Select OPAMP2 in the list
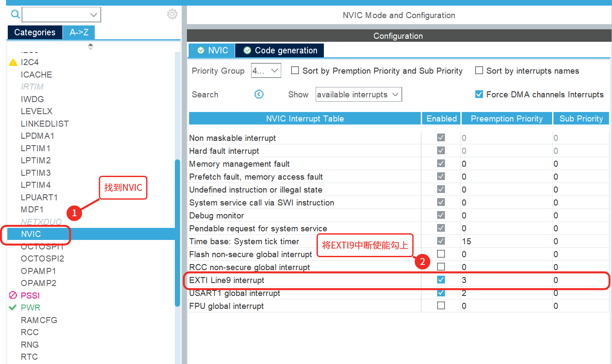This screenshot has height=364, width=612. pyautogui.click(x=38, y=283)
